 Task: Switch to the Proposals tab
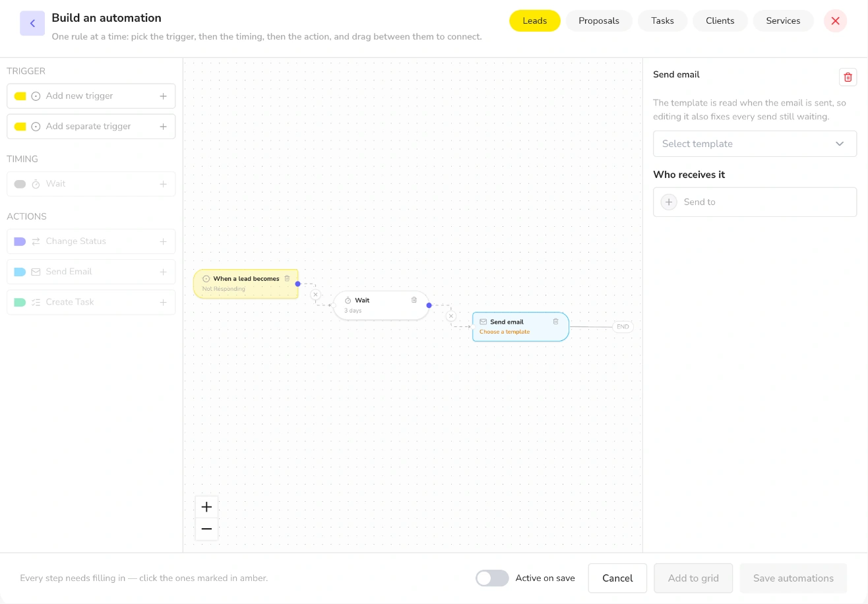(599, 21)
